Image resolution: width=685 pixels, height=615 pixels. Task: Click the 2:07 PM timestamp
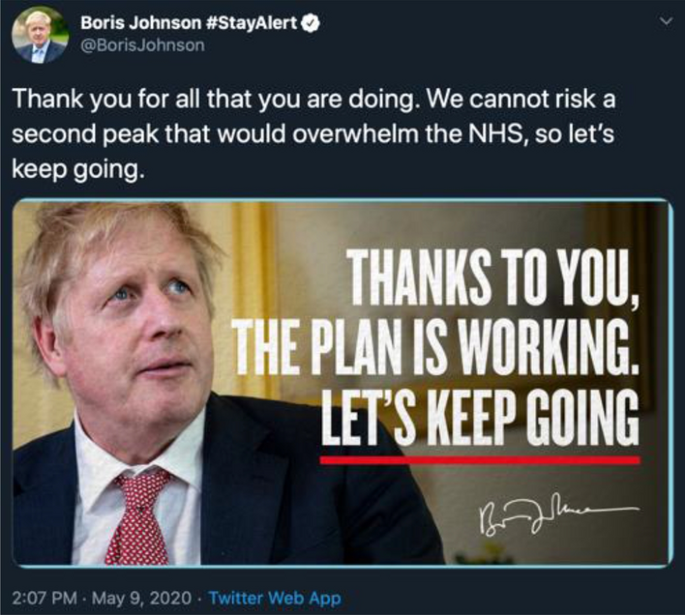point(45,598)
